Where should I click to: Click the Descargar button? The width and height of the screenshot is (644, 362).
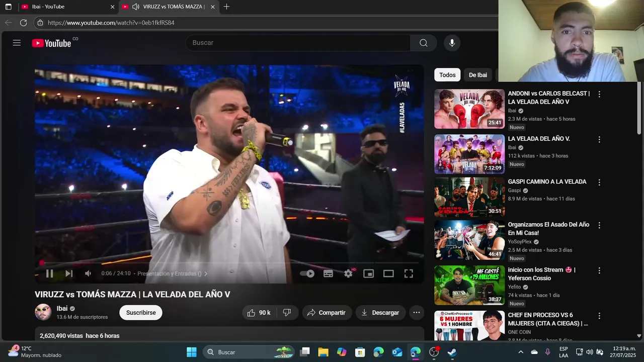click(380, 313)
